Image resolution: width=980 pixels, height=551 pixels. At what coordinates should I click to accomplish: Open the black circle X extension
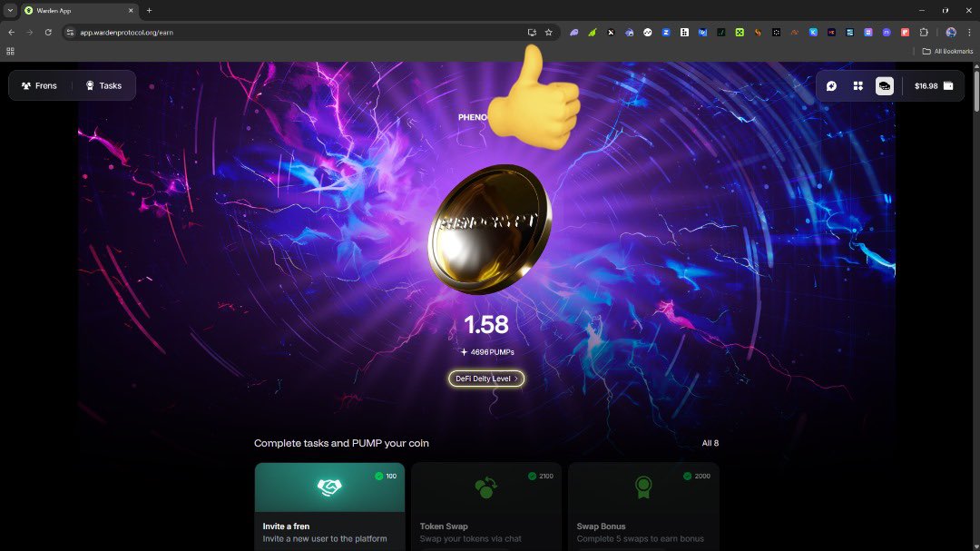611,33
